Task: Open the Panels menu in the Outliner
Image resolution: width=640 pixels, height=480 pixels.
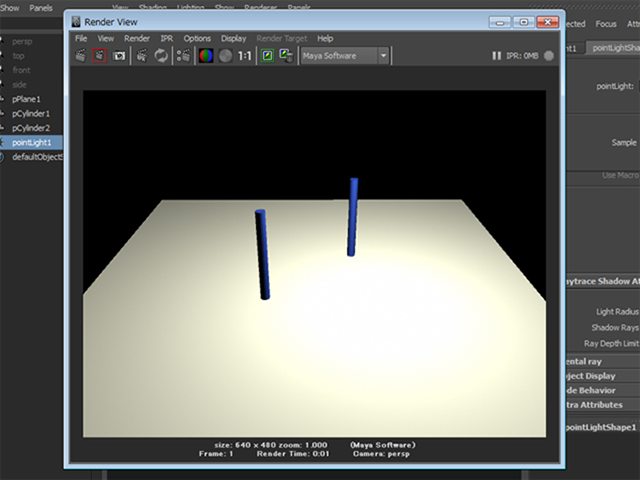Action: tap(41, 8)
